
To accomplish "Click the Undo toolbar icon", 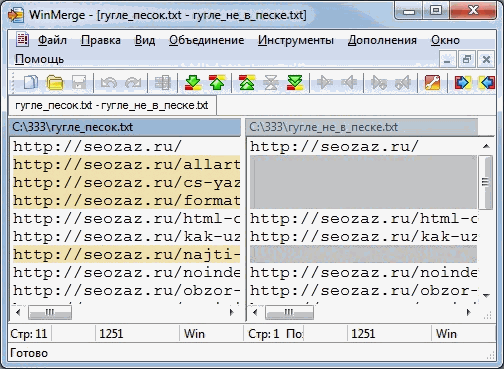I will pos(108,82).
